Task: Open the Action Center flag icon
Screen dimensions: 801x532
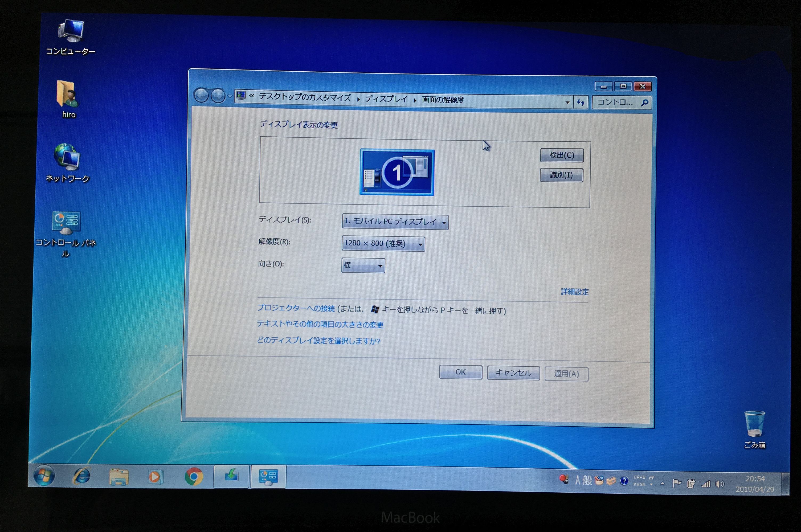Action: click(x=677, y=483)
